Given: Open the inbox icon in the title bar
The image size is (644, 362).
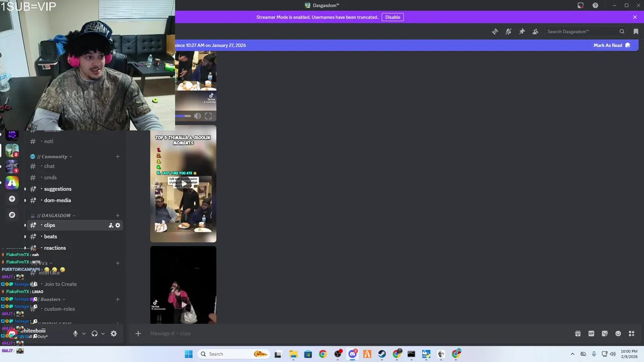Looking at the screenshot, I should [x=581, y=6].
